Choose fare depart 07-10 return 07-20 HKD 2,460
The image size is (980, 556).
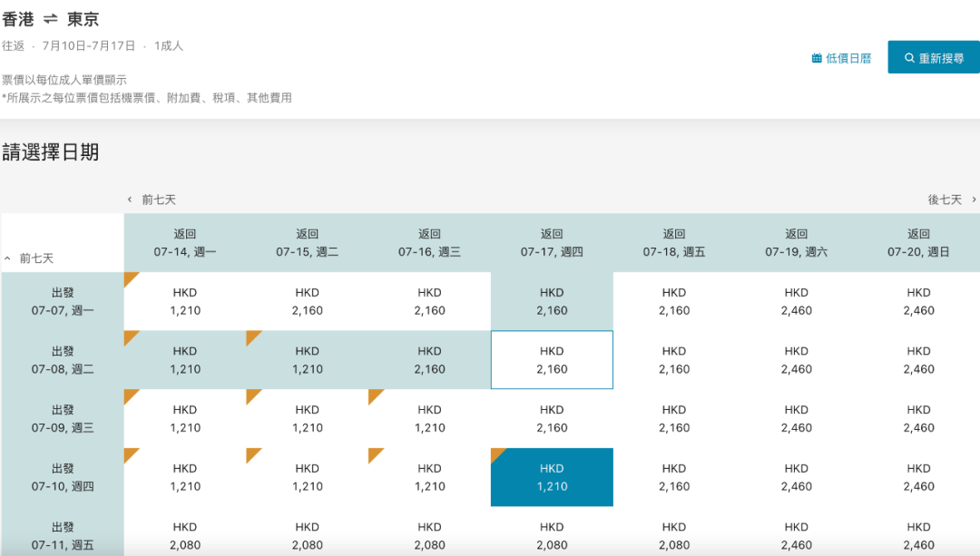click(918, 477)
